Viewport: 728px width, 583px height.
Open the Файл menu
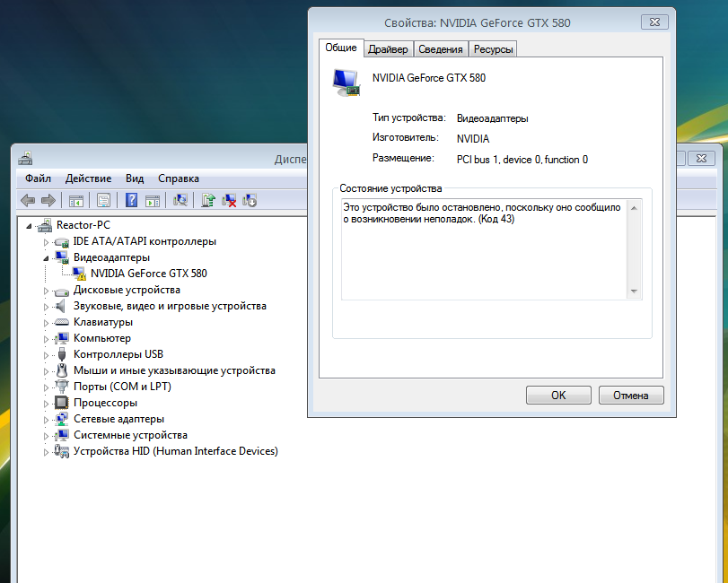click(38, 178)
